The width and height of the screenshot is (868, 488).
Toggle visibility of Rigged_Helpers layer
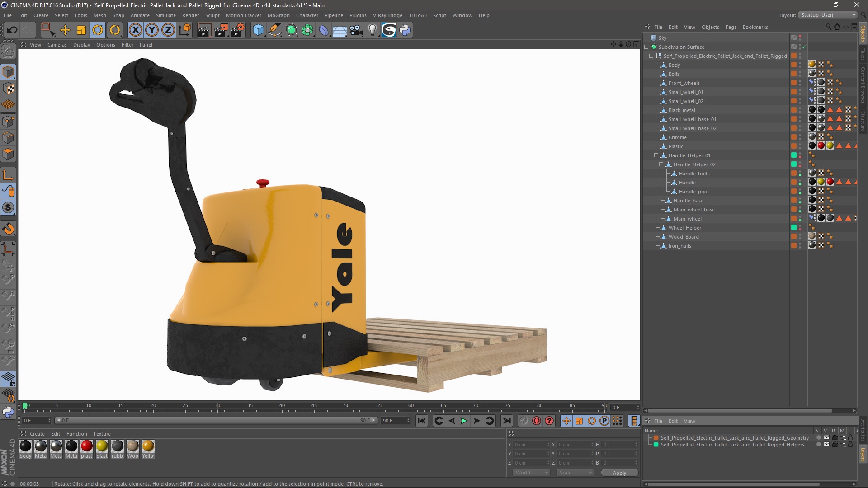826,445
